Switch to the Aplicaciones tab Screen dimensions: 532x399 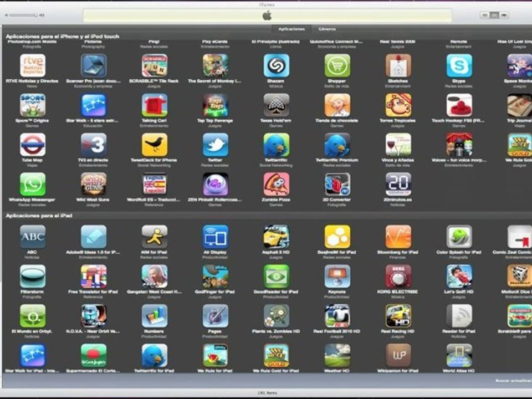(291, 29)
